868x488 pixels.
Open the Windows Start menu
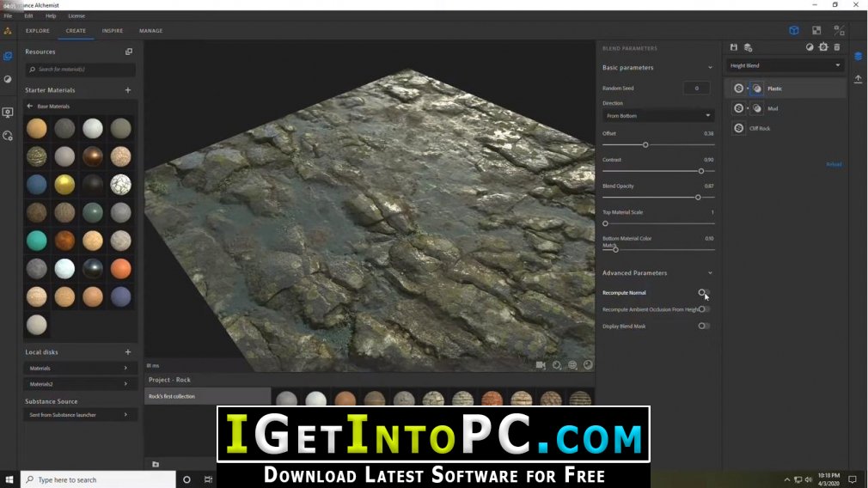tap(9, 479)
